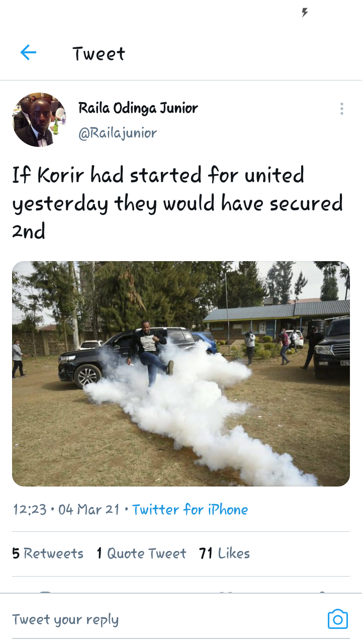Open the three-dot tweet options menu
The image size is (362, 644).
point(341,109)
